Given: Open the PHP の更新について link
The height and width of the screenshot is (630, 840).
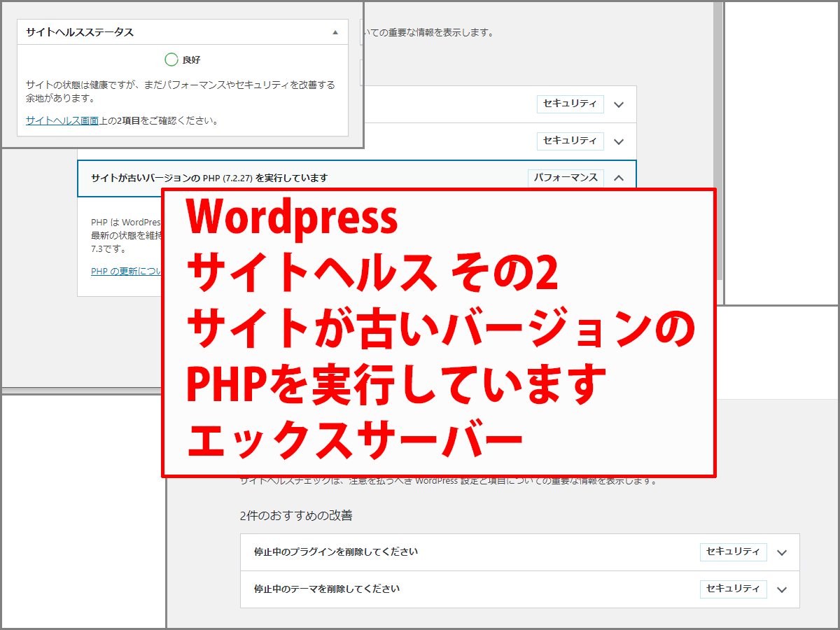Looking at the screenshot, I should click(127, 272).
